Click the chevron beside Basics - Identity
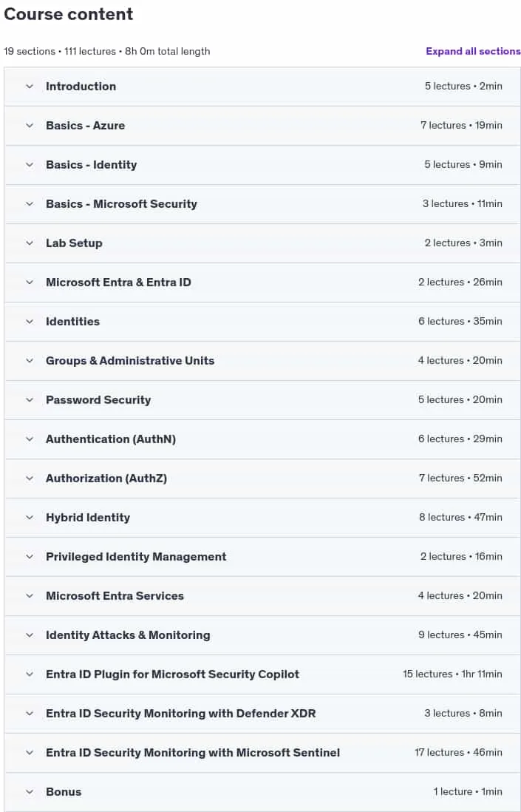Image resolution: width=521 pixels, height=812 pixels. (30, 165)
